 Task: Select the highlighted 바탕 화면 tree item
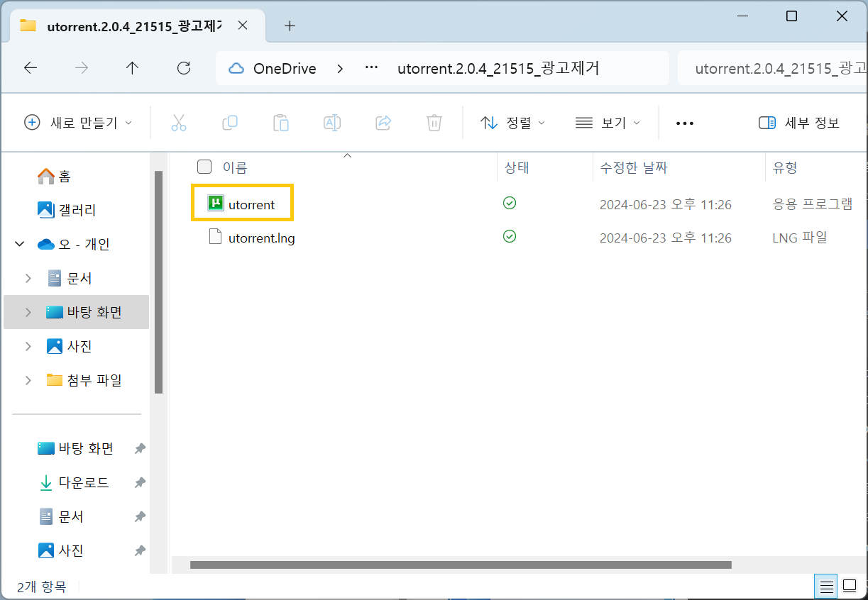[x=77, y=312]
